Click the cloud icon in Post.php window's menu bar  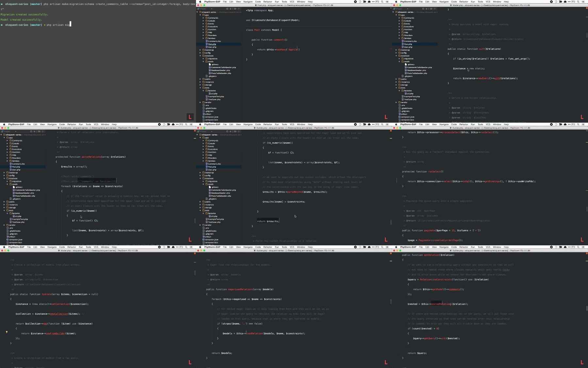click(x=369, y=2)
